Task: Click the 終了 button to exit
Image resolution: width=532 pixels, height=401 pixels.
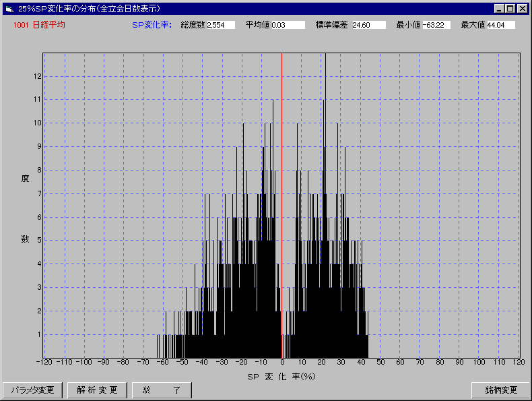Action: [x=162, y=390]
